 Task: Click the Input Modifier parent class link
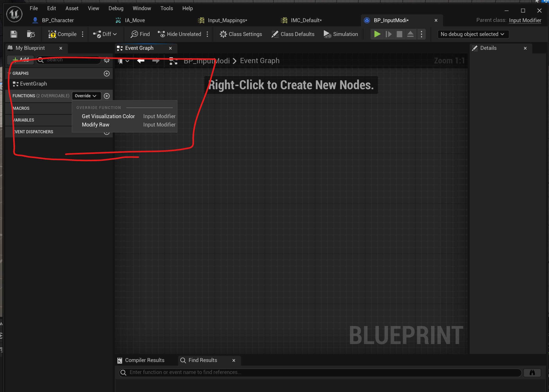(525, 20)
